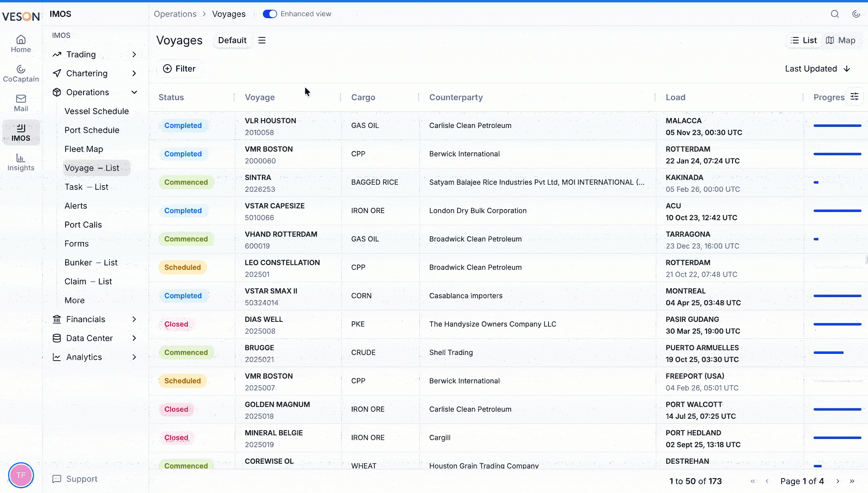The width and height of the screenshot is (868, 493).
Task: Open Bunker – List in the sidebar
Action: pyautogui.click(x=91, y=262)
